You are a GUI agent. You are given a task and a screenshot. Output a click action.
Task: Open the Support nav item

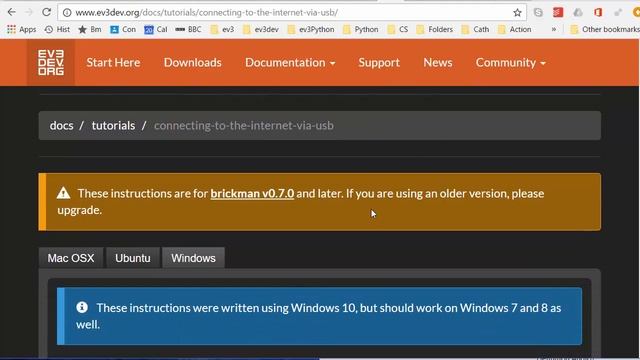point(379,62)
